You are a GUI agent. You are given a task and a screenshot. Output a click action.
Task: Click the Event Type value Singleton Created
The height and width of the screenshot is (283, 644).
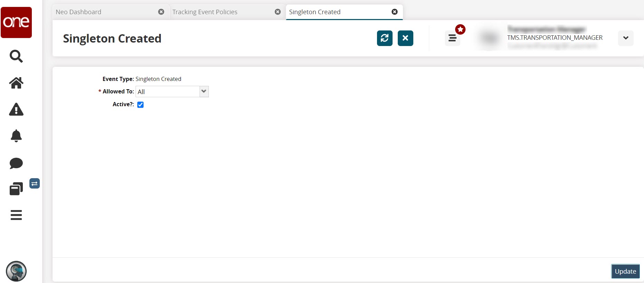tap(158, 79)
